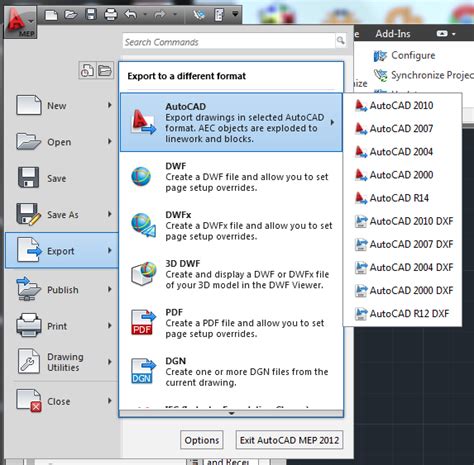Click the blue DGN export icon
This screenshot has height=465, width=474.
(x=143, y=371)
